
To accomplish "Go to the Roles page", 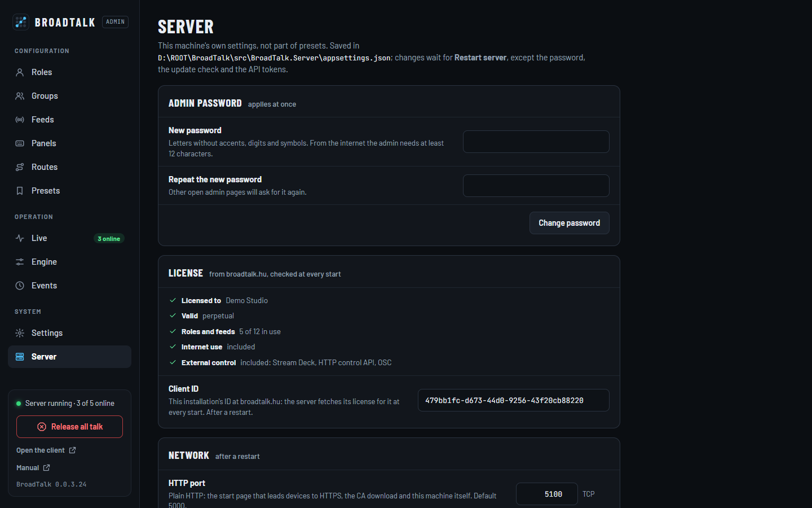I will point(70,72).
